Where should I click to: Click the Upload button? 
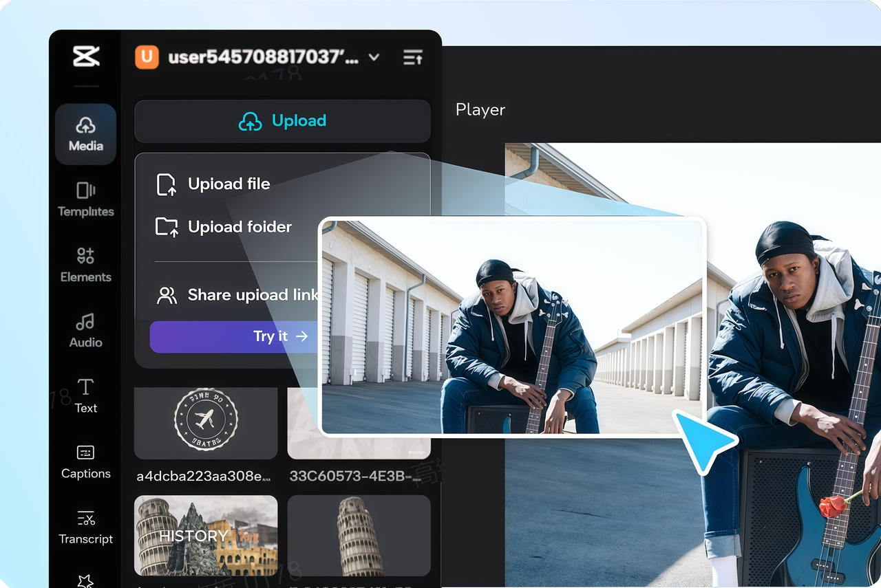tap(282, 120)
